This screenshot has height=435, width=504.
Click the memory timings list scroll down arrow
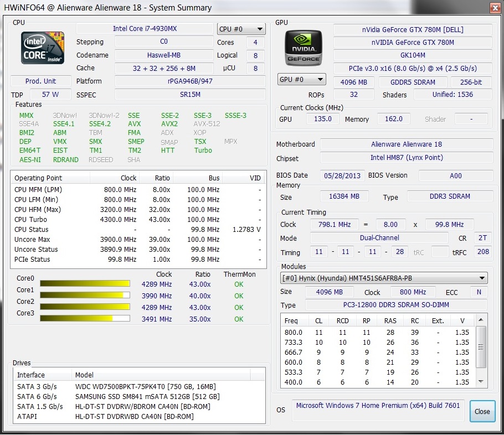pos(481,382)
